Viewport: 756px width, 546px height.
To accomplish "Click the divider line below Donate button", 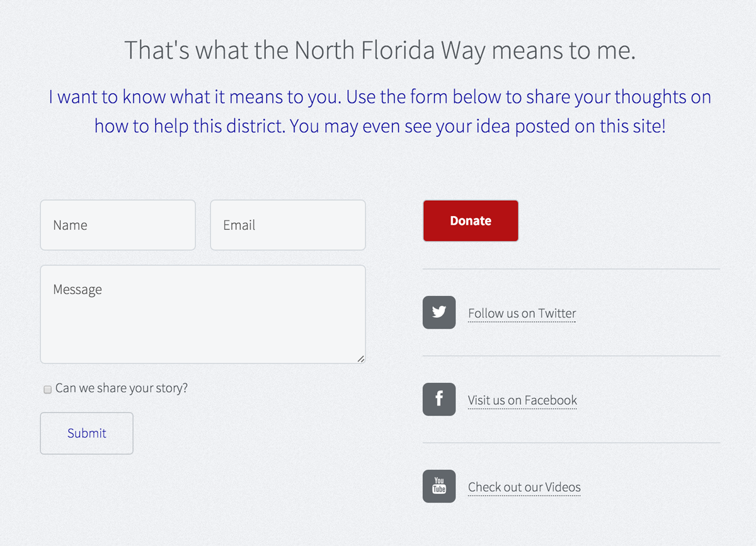I will 571,269.
